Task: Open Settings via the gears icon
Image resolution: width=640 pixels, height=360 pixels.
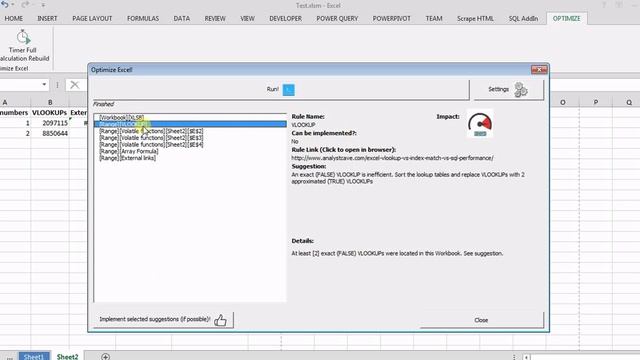Action: pyautogui.click(x=521, y=89)
